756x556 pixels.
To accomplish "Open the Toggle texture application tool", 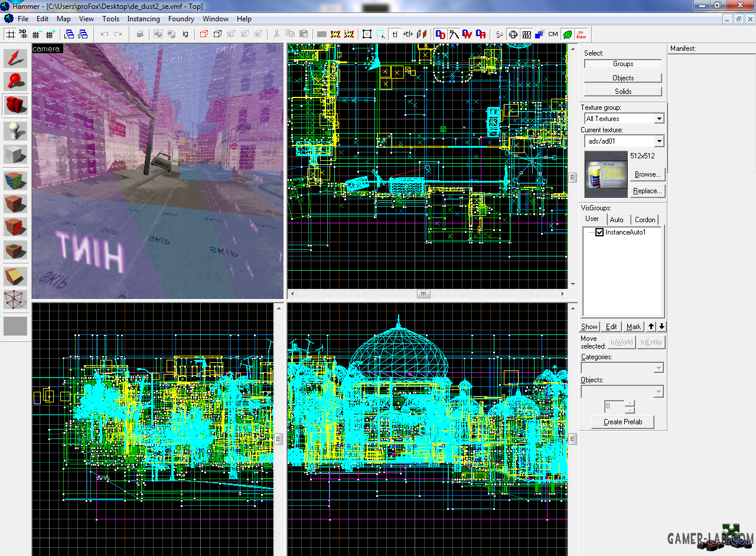I will (15, 181).
